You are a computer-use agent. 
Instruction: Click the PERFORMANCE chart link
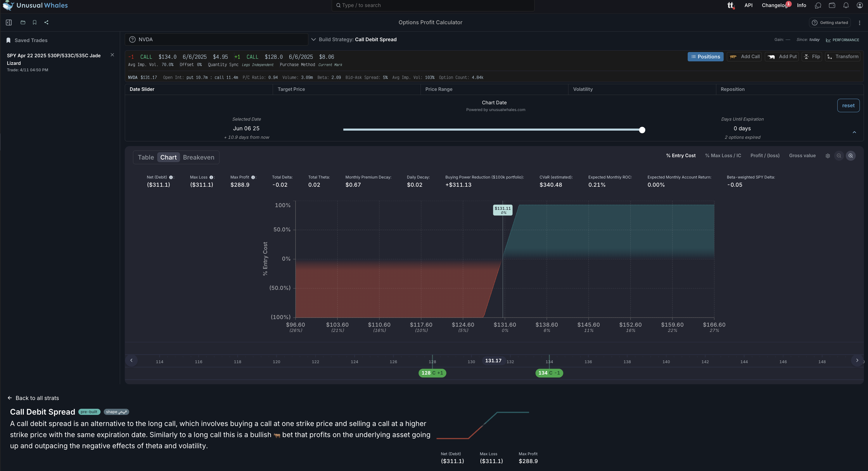tap(842, 40)
